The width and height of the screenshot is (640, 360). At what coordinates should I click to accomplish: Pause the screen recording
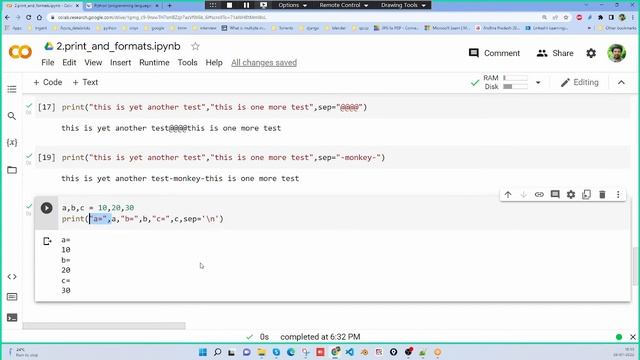point(246,5)
